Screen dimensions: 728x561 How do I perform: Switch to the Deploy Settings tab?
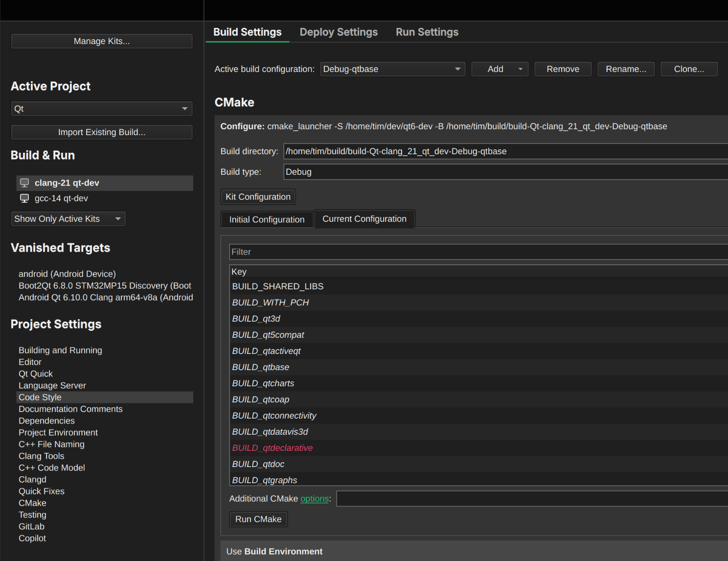point(339,32)
